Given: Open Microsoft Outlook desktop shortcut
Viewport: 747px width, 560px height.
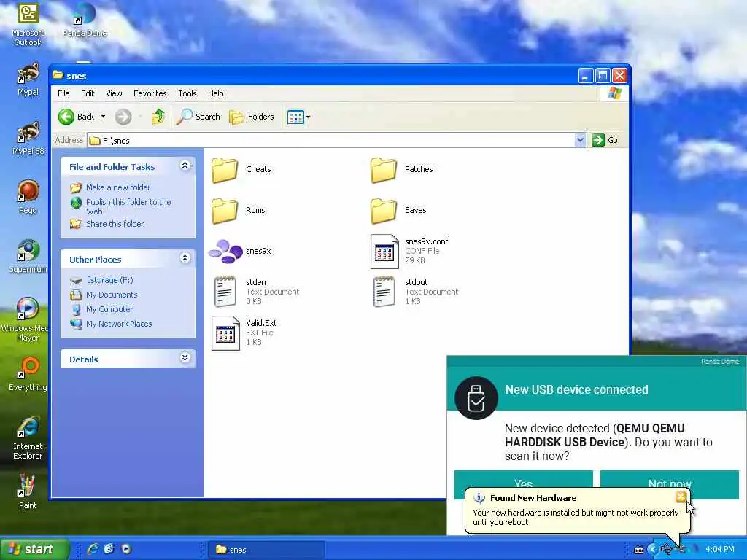Looking at the screenshot, I should tap(28, 25).
